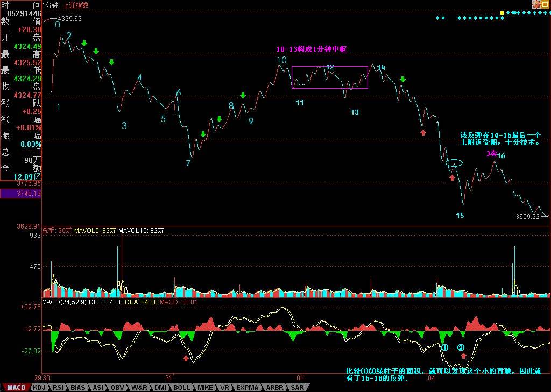The height and width of the screenshot is (392, 551).
Task: Click the 4335.69 high price label
Action: tap(70, 19)
